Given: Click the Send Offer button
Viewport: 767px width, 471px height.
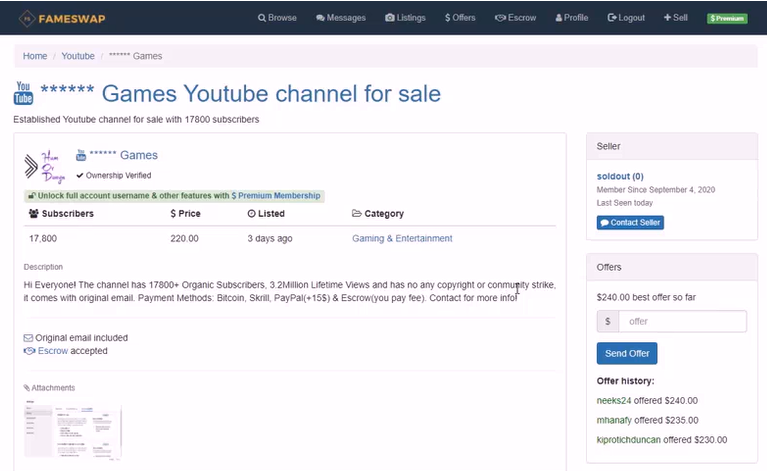Looking at the screenshot, I should 627,353.
